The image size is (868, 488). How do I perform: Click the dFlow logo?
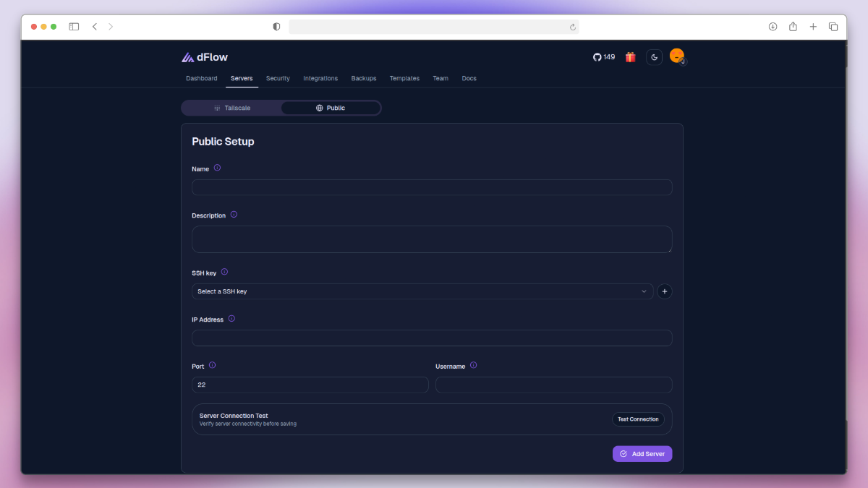point(205,57)
